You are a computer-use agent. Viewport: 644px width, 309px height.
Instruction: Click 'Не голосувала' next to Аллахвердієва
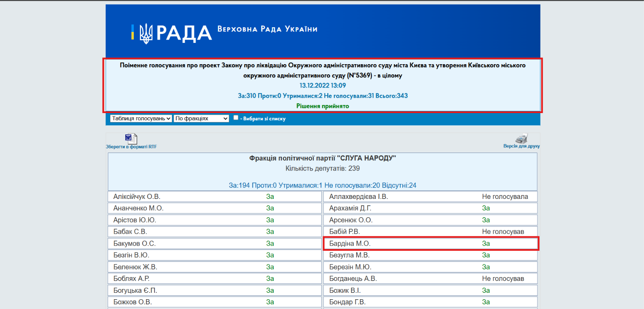point(505,197)
